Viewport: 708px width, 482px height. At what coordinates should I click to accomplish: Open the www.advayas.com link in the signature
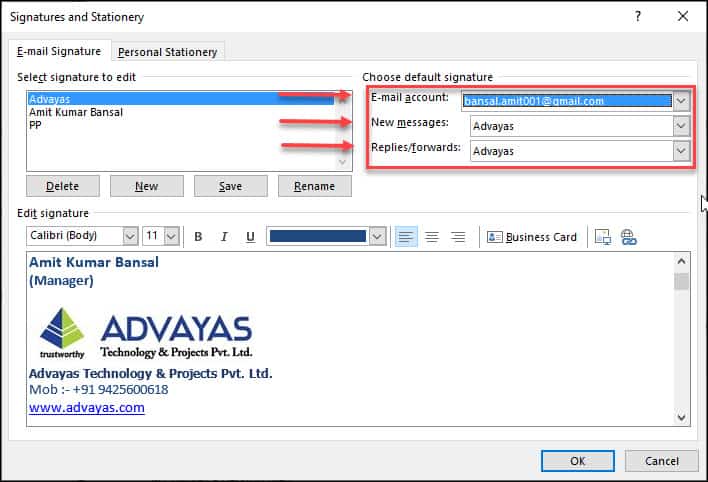pos(87,407)
